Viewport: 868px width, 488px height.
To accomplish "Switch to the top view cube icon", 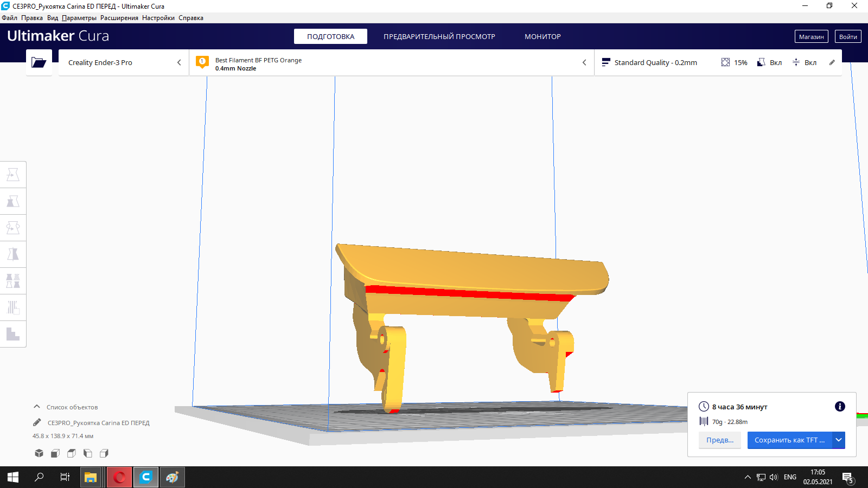I will [72, 453].
